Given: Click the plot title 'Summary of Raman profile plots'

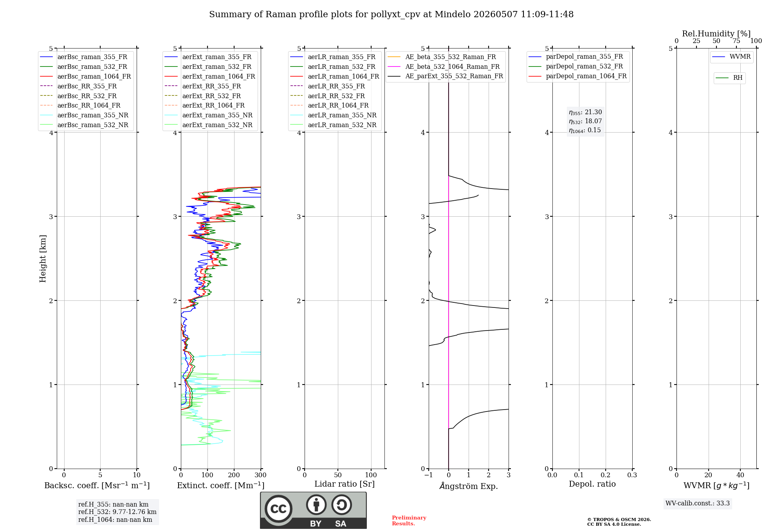Looking at the screenshot, I should click(x=391, y=14).
